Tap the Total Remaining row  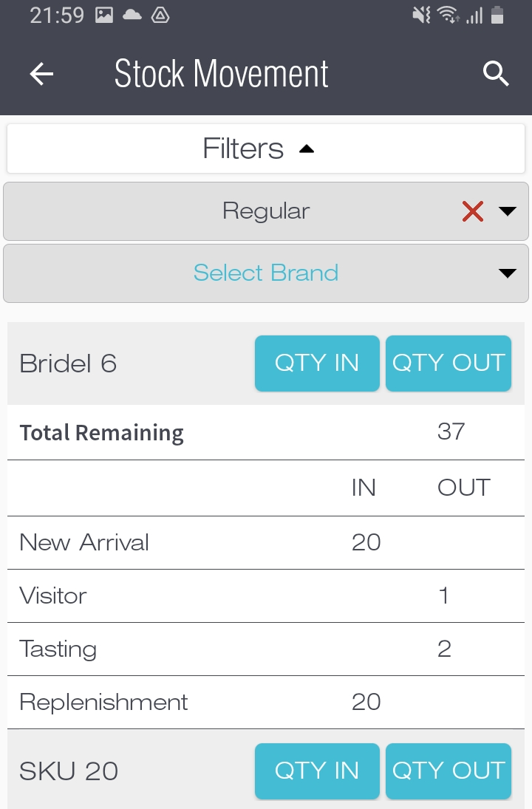pyautogui.click(x=266, y=433)
